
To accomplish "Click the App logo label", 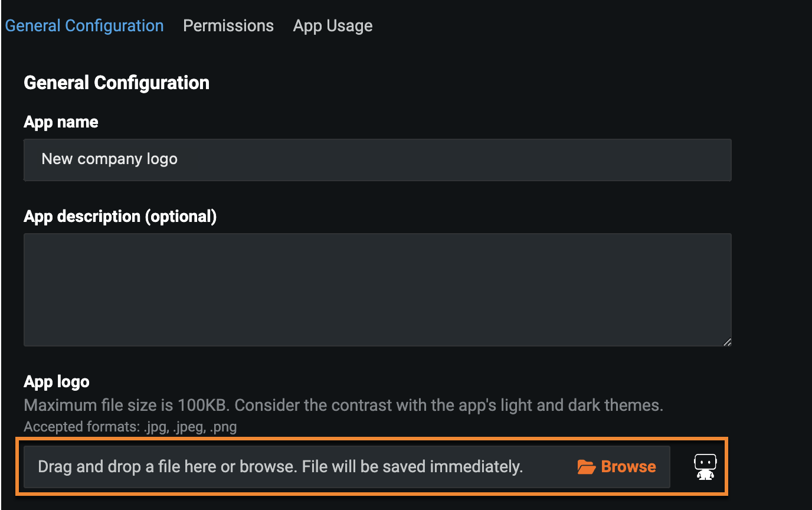I will pyautogui.click(x=57, y=382).
